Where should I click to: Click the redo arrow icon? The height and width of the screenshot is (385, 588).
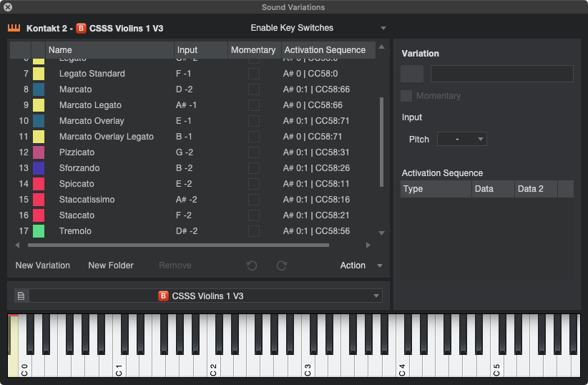(282, 265)
